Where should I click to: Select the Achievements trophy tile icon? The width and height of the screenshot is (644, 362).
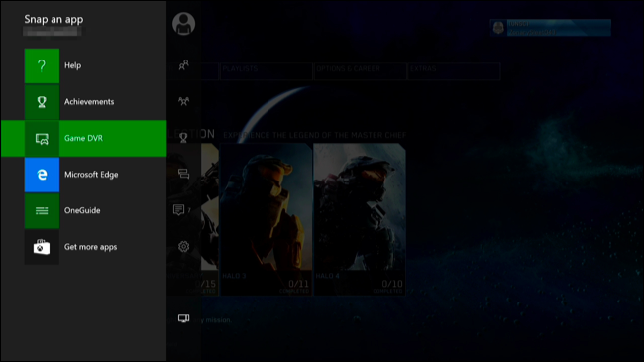(x=42, y=102)
